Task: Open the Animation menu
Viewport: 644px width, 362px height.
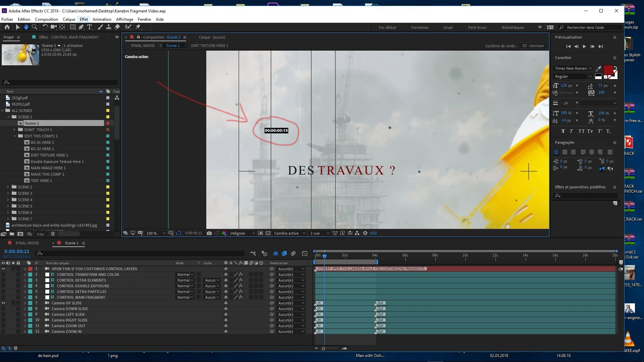Action: [102, 19]
